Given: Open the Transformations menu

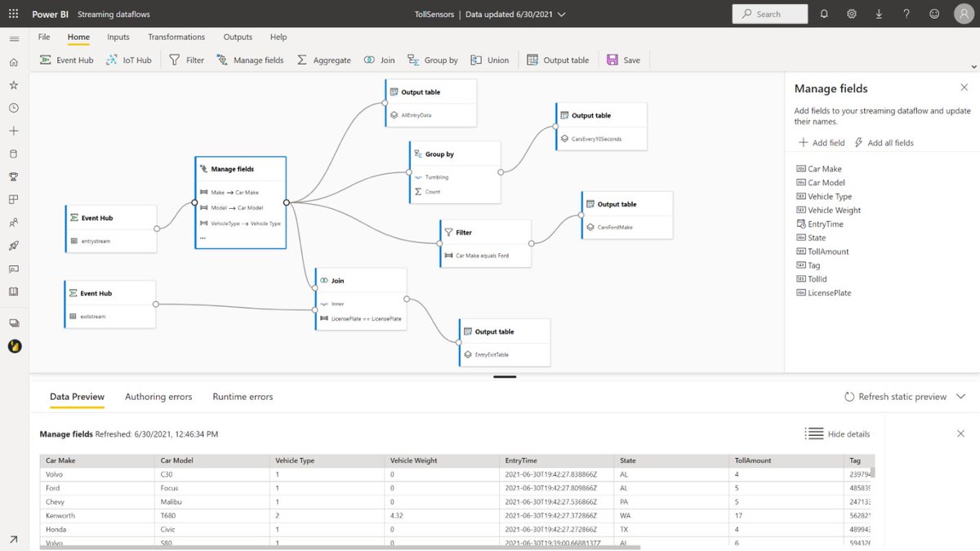Looking at the screenshot, I should click(176, 37).
